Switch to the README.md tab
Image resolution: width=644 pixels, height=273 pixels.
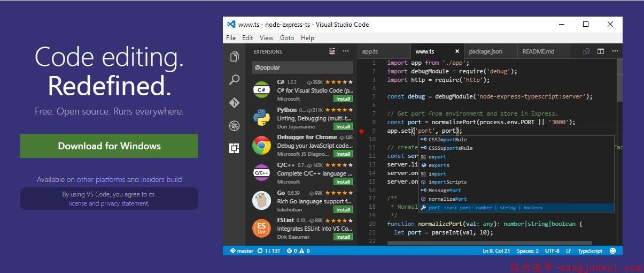point(544,51)
